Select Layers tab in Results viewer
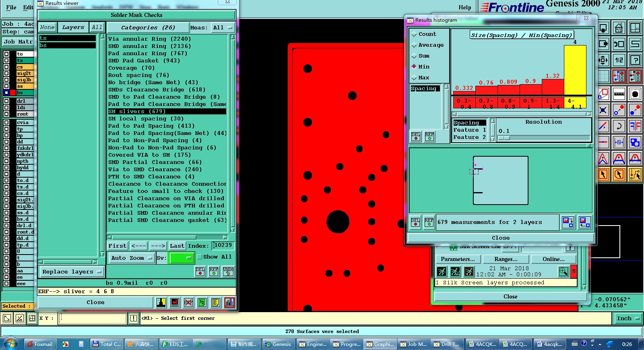This screenshot has height=350, width=644. tap(73, 27)
